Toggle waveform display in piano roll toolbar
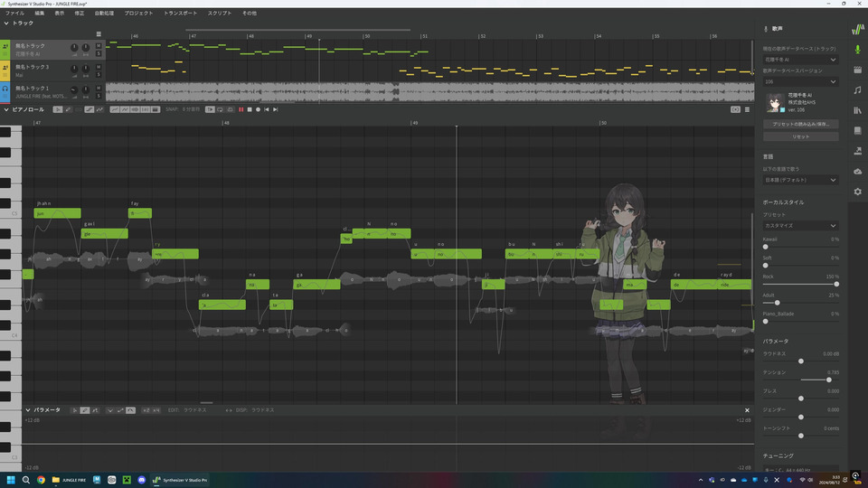Screen dimensions: 868x488 pyautogui.click(x=135, y=109)
